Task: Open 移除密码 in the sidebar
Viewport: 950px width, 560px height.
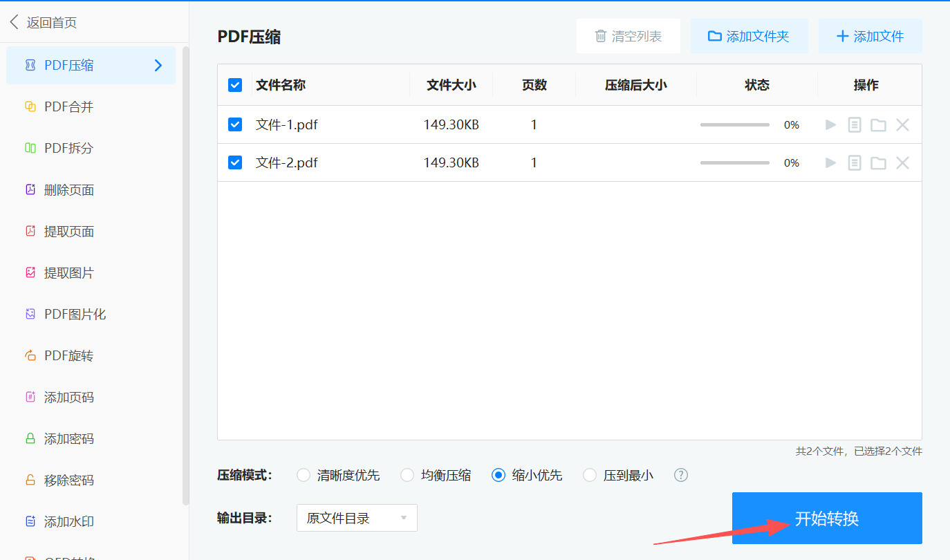Action: [x=91, y=480]
